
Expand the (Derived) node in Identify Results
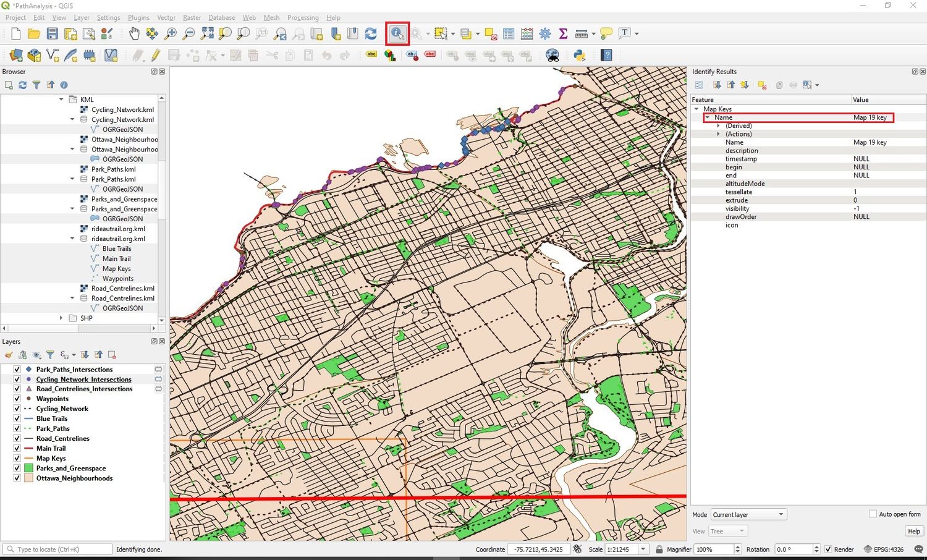tap(718, 125)
